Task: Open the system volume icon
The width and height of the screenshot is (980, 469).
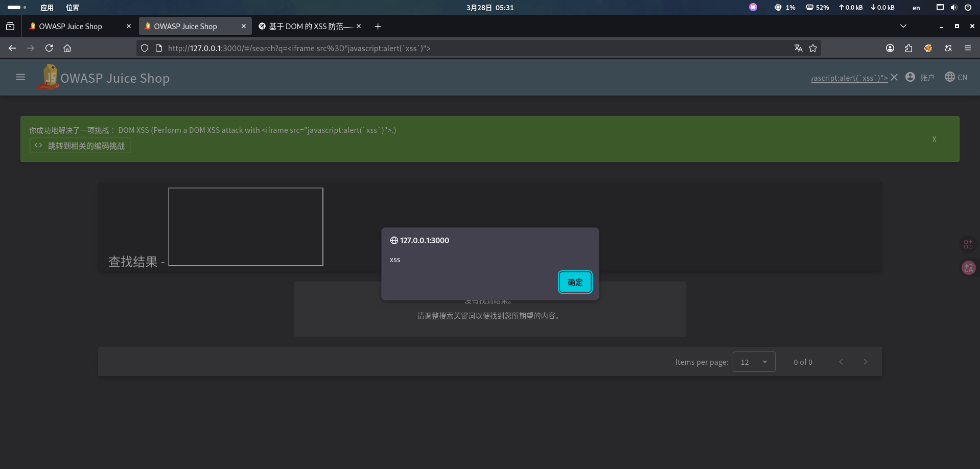Action: click(x=954, y=8)
